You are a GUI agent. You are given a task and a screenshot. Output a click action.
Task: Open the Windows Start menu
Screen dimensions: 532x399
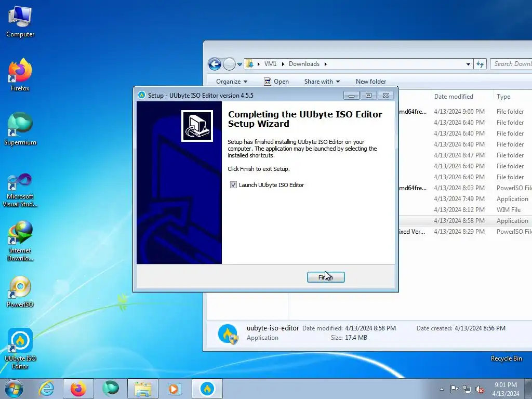(14, 389)
